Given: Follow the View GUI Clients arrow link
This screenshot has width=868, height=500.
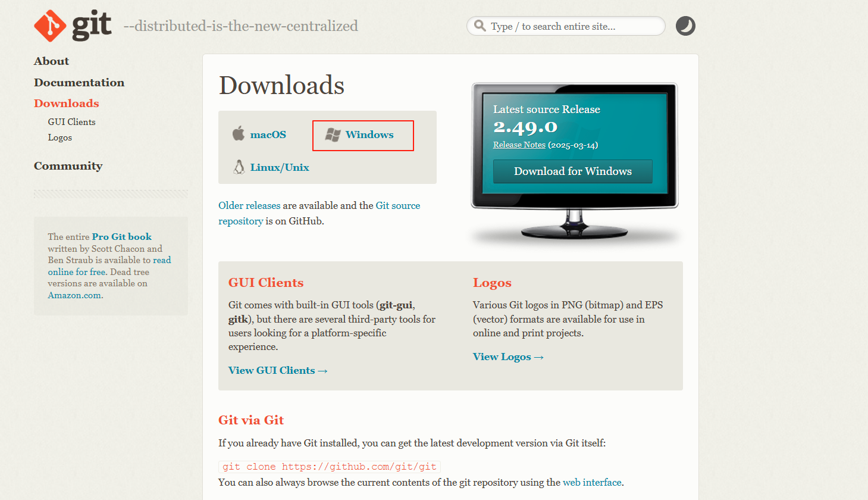Looking at the screenshot, I should tap(278, 370).
